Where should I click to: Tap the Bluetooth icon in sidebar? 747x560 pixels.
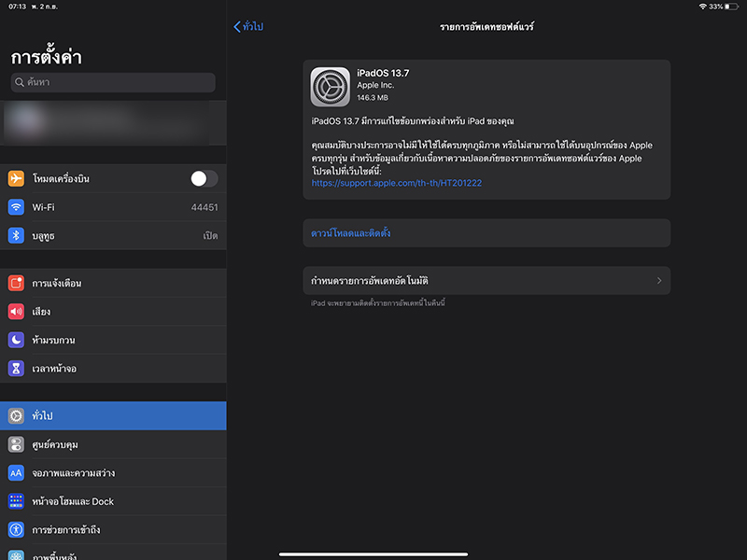[16, 236]
